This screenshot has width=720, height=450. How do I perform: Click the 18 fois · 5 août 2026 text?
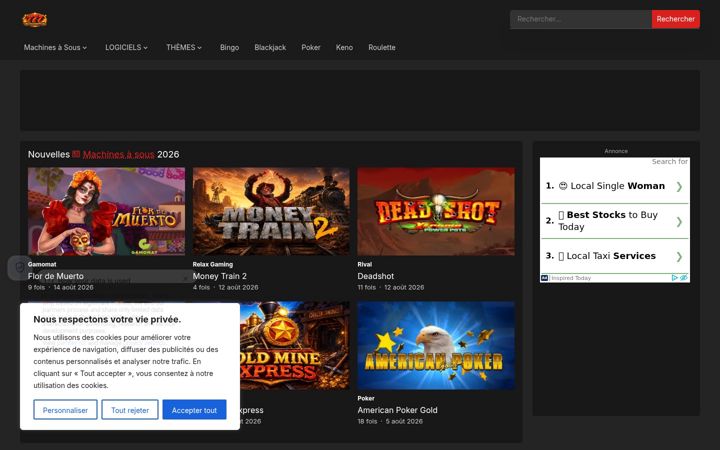click(390, 422)
